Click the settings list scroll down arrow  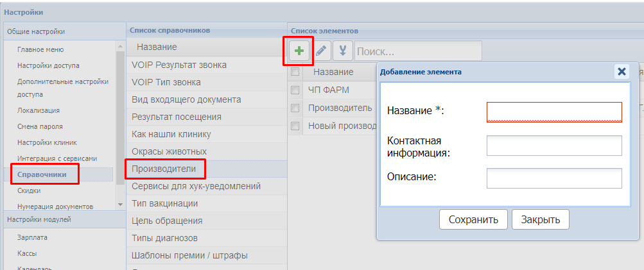119,204
